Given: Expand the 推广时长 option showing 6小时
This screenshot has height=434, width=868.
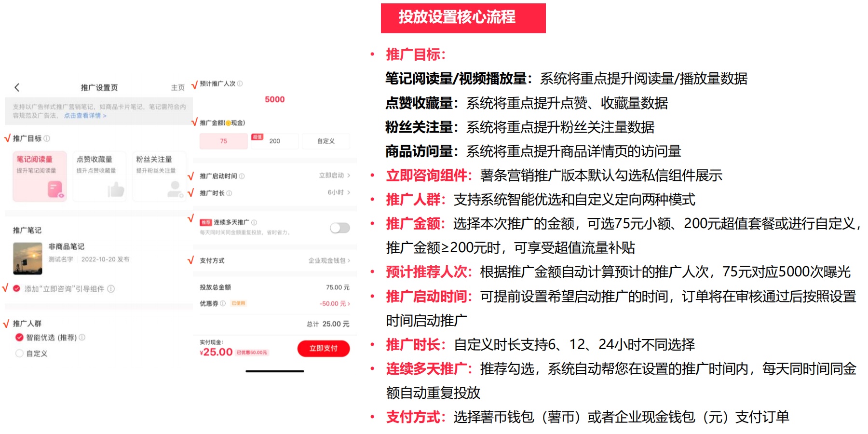Looking at the screenshot, I should (335, 193).
